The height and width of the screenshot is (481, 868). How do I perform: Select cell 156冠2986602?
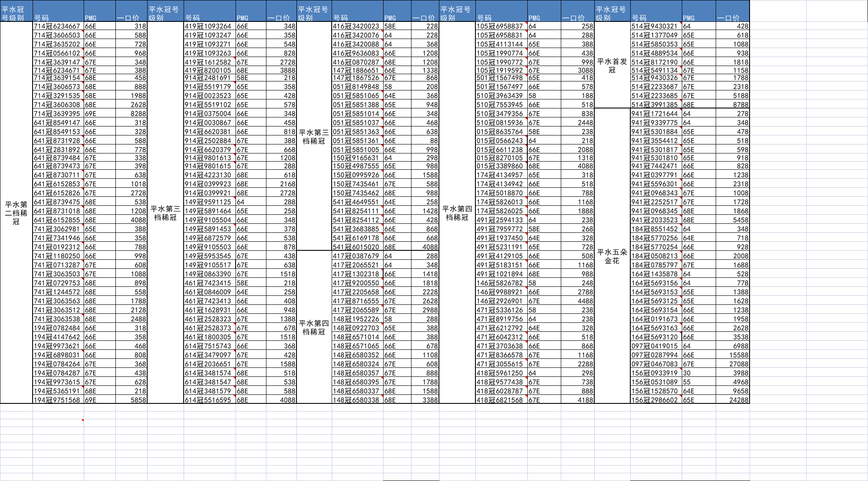tap(655, 400)
